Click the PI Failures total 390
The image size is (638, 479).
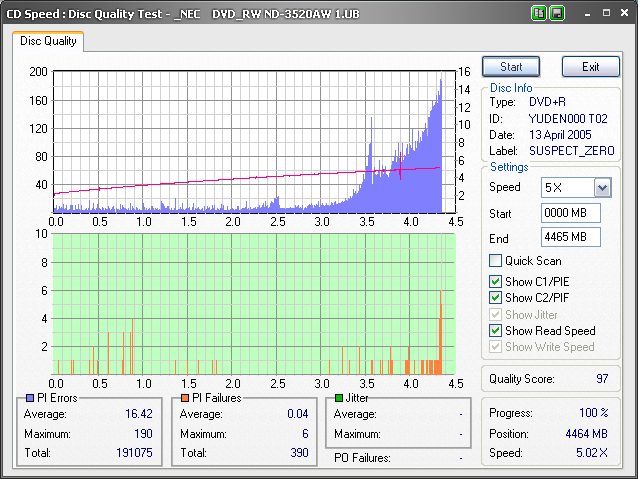(x=299, y=453)
